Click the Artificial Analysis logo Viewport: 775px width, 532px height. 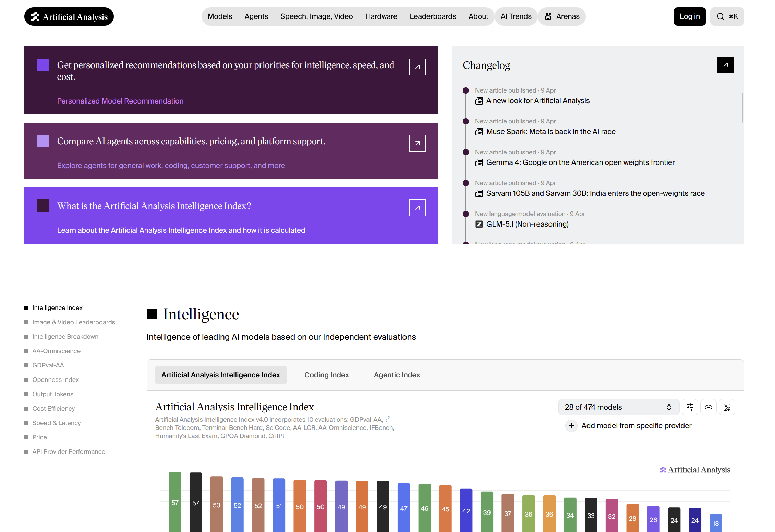(x=69, y=16)
